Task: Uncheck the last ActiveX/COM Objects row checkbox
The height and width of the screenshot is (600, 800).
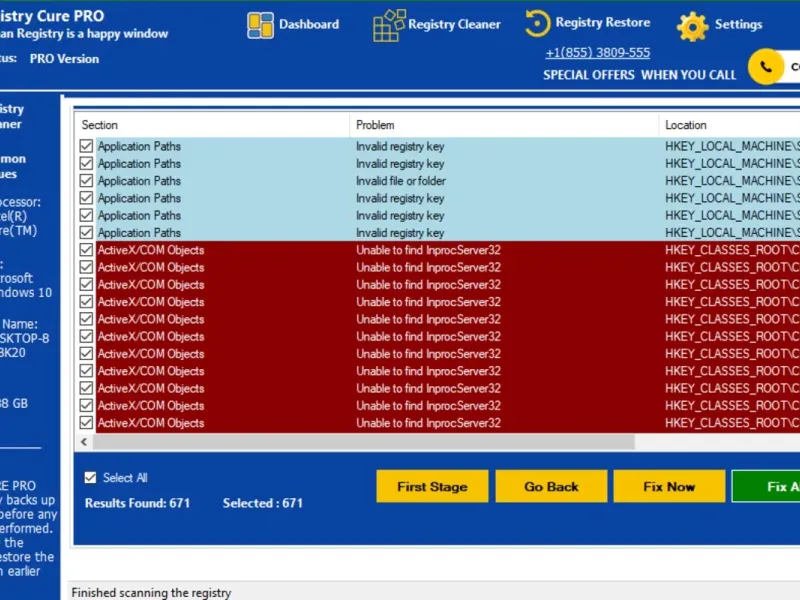Action: tap(86, 422)
